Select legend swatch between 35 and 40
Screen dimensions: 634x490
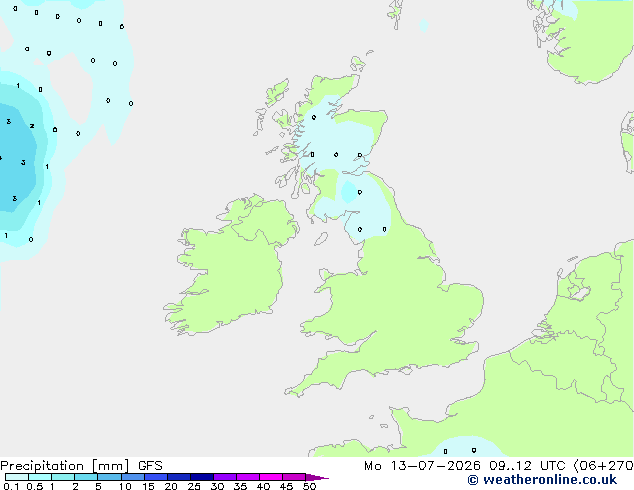click(247, 477)
